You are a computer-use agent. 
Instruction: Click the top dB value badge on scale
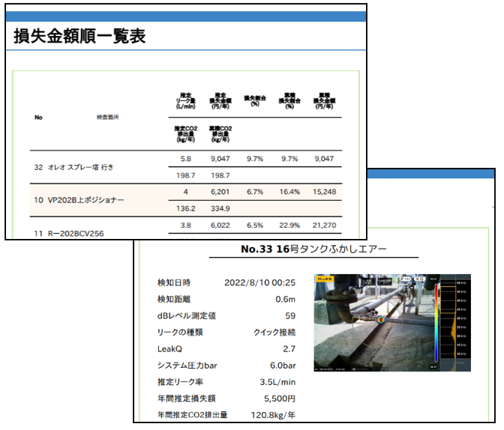433,279
